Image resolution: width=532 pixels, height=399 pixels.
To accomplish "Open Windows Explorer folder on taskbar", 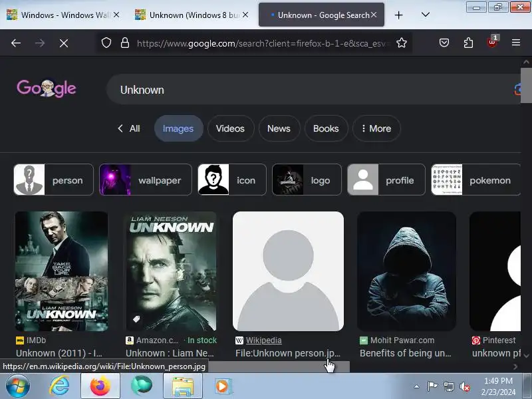I will tap(183, 386).
